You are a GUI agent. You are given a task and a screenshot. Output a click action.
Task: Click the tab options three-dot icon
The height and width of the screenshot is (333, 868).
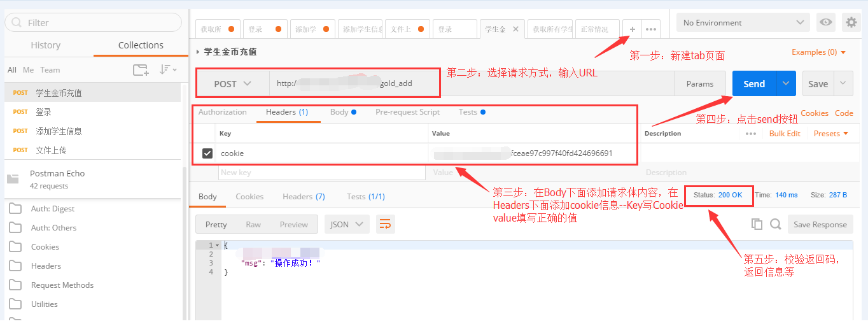click(x=651, y=29)
